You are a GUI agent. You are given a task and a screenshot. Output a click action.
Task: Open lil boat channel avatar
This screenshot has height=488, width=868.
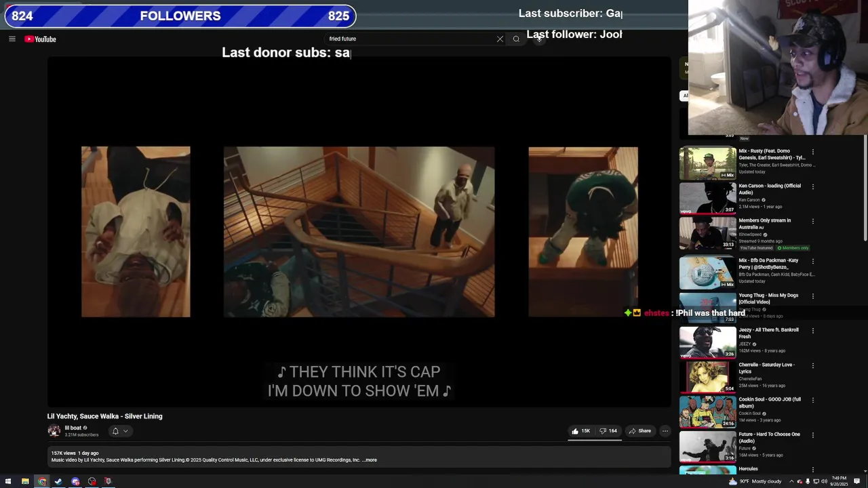54,431
